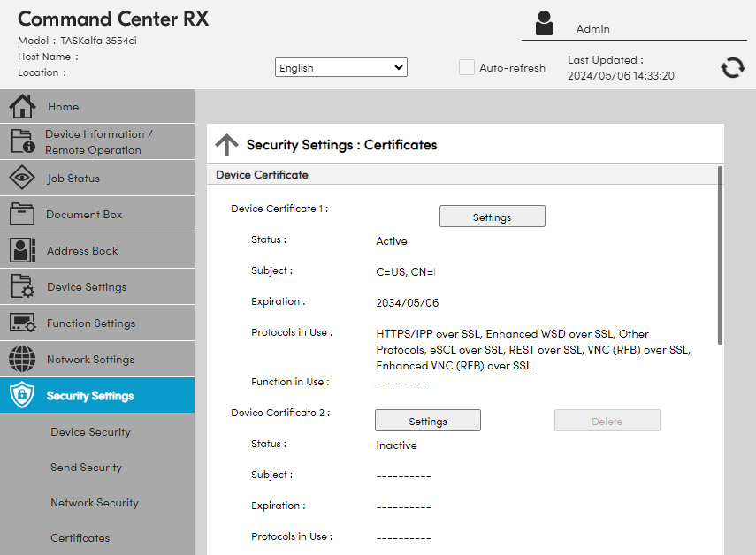Click the Admin user avatar icon
The height and width of the screenshot is (555, 756).
pyautogui.click(x=544, y=23)
